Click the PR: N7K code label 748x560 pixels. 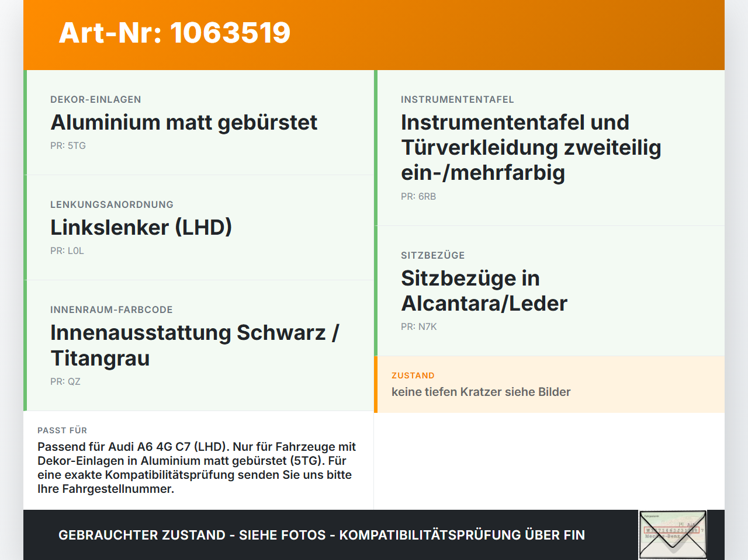pyautogui.click(x=419, y=327)
